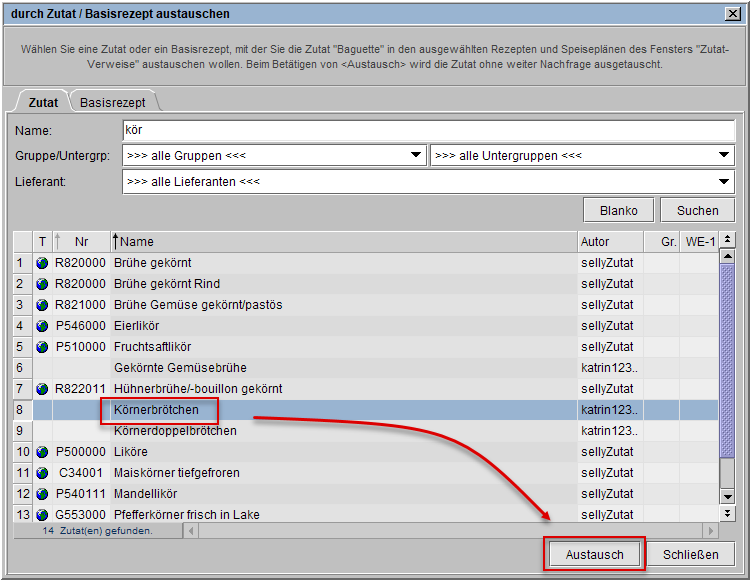Click vertical scrollbar up arrow

coord(727,256)
